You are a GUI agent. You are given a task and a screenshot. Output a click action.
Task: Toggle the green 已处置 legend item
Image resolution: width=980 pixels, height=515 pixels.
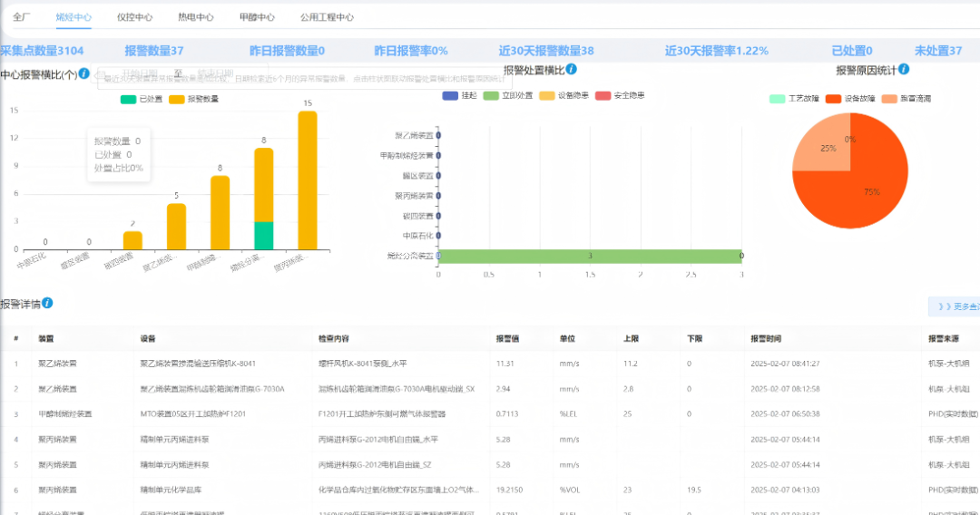142,99
